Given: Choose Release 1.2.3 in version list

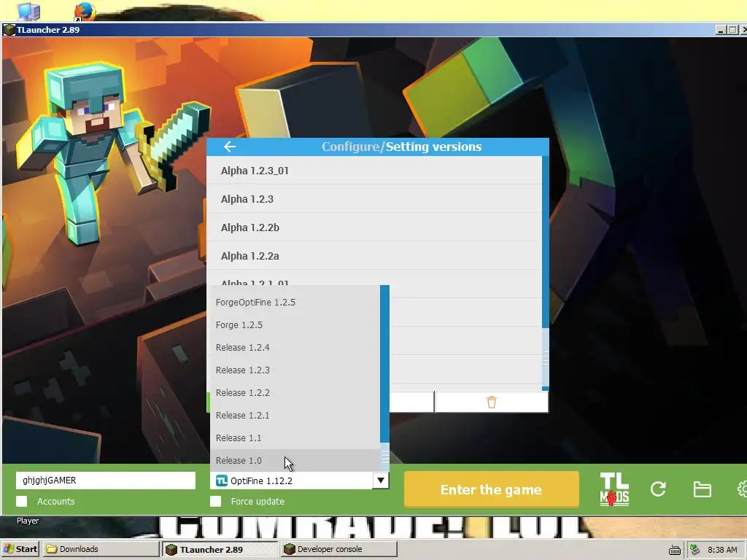Looking at the screenshot, I should coord(295,370).
